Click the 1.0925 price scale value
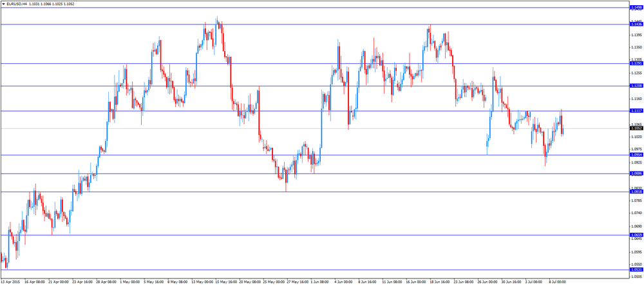This screenshot has height=285, width=644. [x=636, y=162]
